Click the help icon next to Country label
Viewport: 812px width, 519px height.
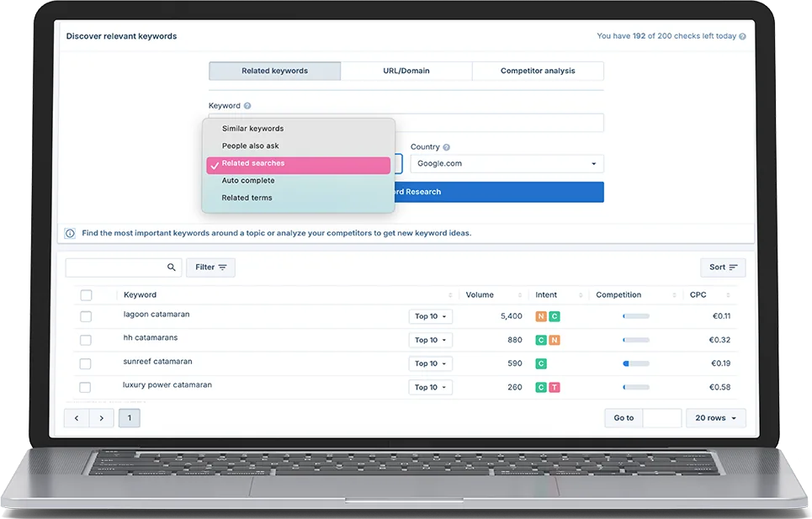coord(447,147)
